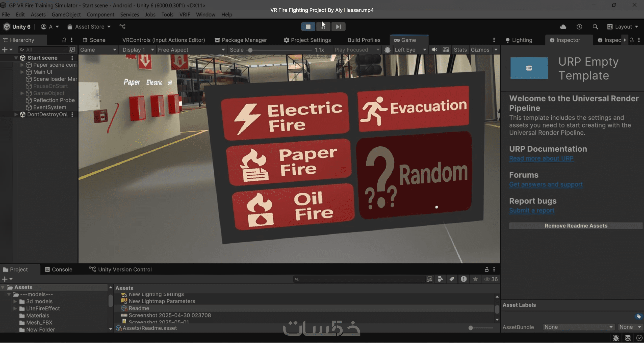Click the Step frame button
644x343 pixels.
coord(338,27)
